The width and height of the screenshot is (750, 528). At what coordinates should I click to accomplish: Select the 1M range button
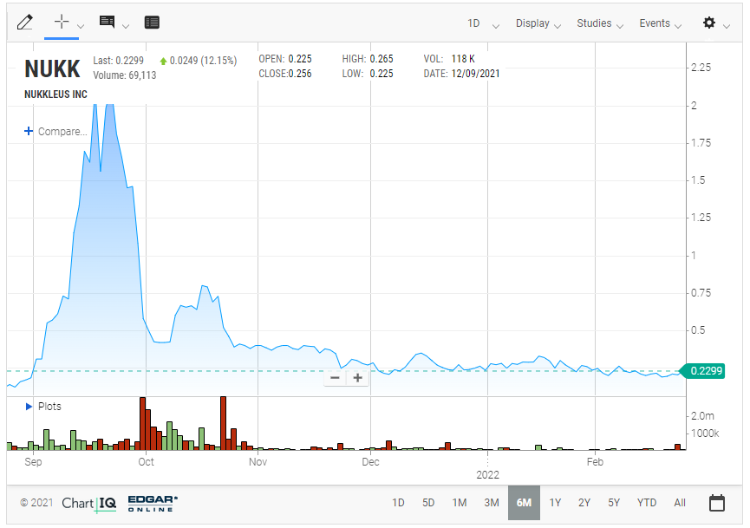tap(459, 503)
